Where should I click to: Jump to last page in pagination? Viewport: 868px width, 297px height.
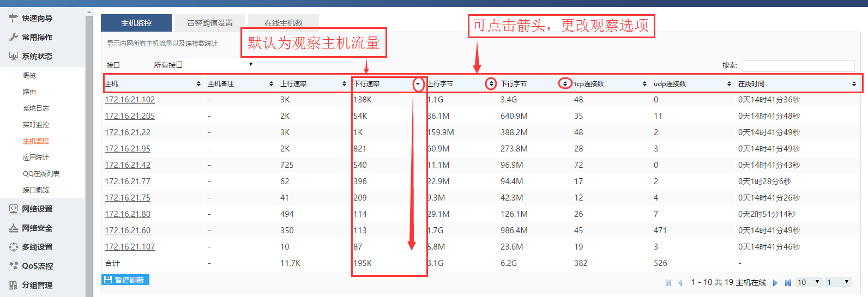click(787, 283)
